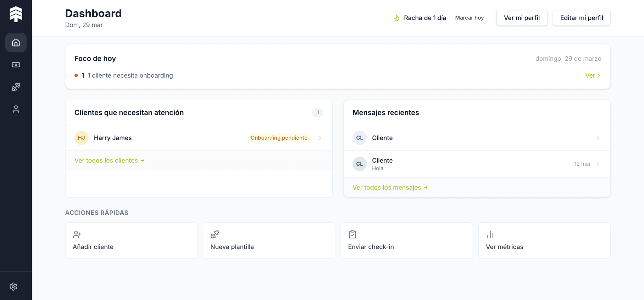The height and width of the screenshot is (300, 644).
Task: Click Editar mi perfil
Action: (581, 18)
